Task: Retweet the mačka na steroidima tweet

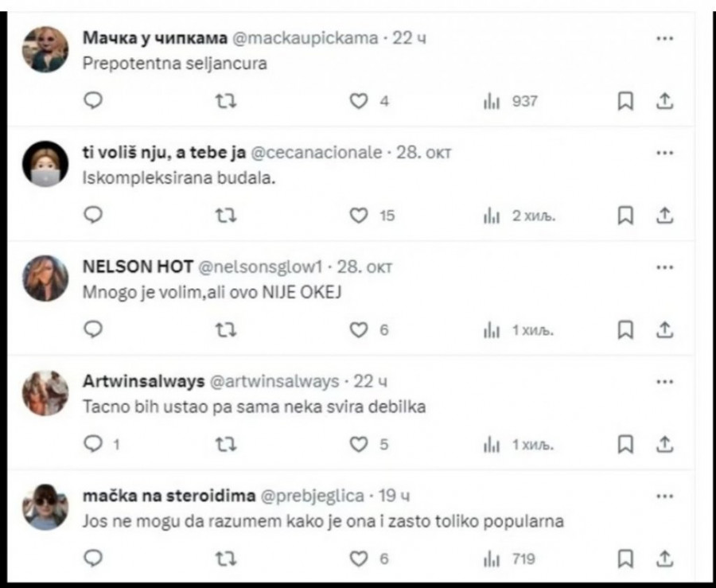Action: click(226, 559)
